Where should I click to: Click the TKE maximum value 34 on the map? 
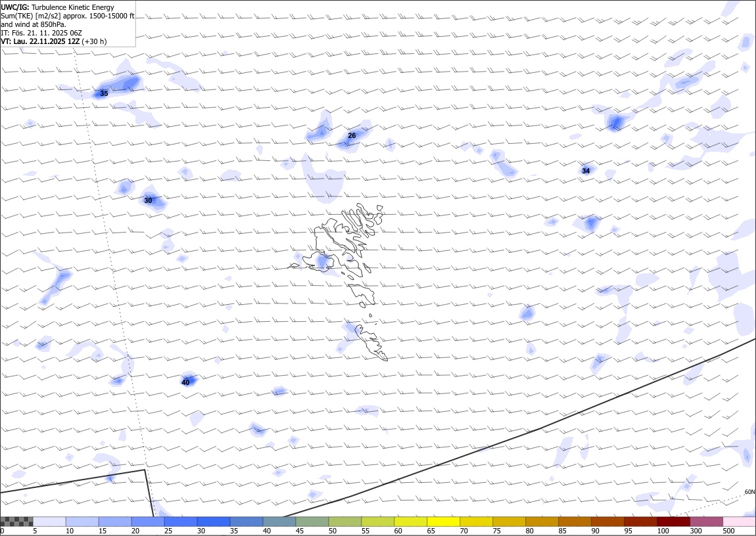[586, 171]
